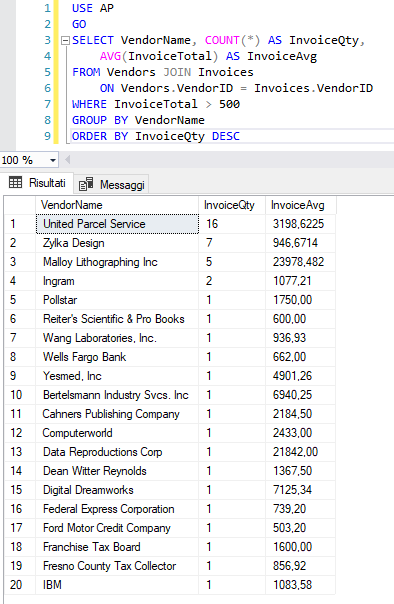Select the InvoiceQty column header
This screenshot has width=394, height=604.
tap(232, 205)
